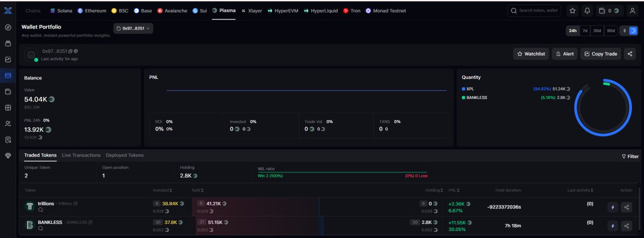Open favorites star icon in top bar
The image size is (644, 238).
573,10
